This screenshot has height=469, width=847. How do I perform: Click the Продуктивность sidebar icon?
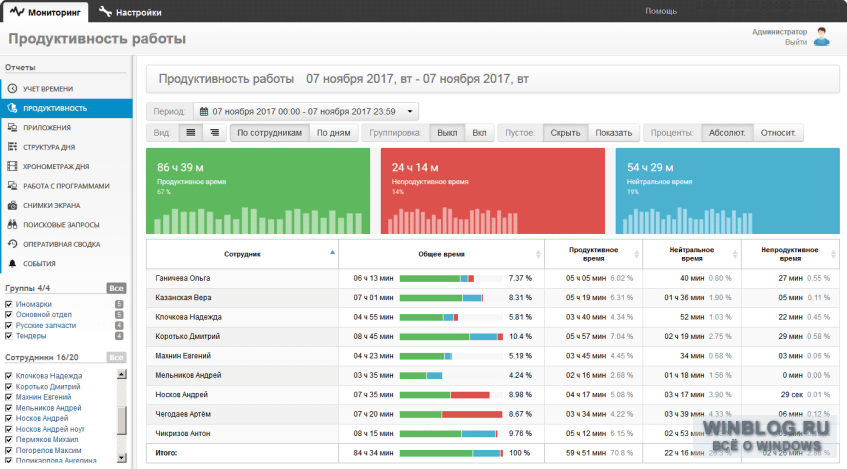click(x=12, y=108)
